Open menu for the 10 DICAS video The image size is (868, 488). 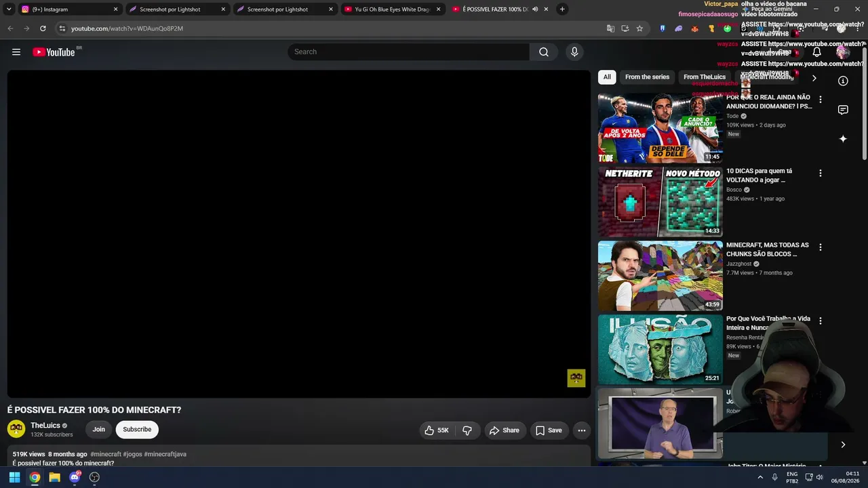(820, 174)
